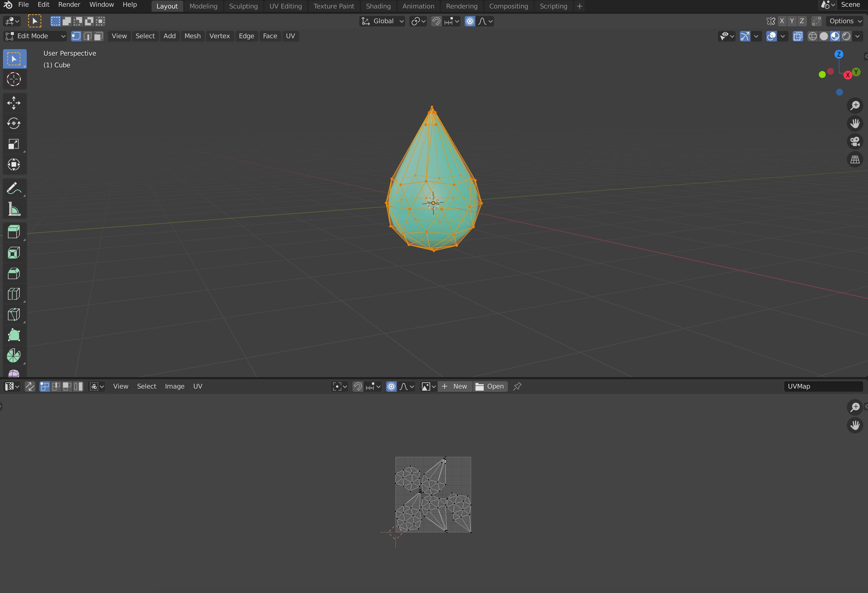Select the Select Box tool in left toolbar
The image size is (868, 593).
pos(14,59)
